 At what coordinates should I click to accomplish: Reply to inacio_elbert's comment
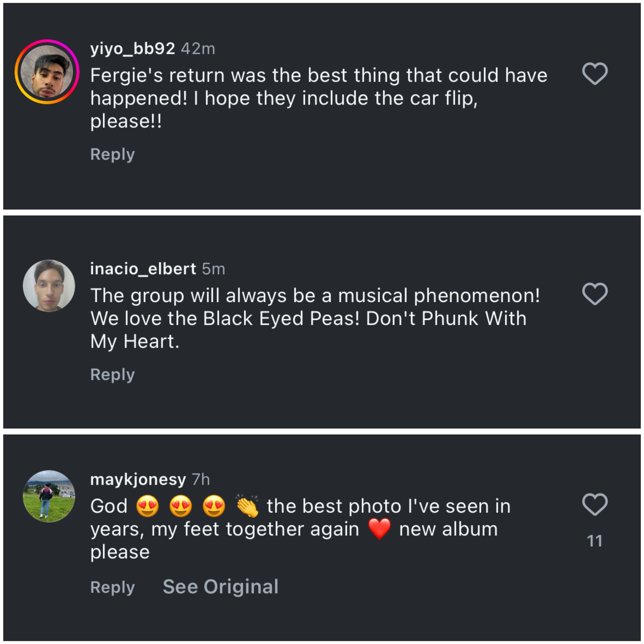(x=112, y=374)
